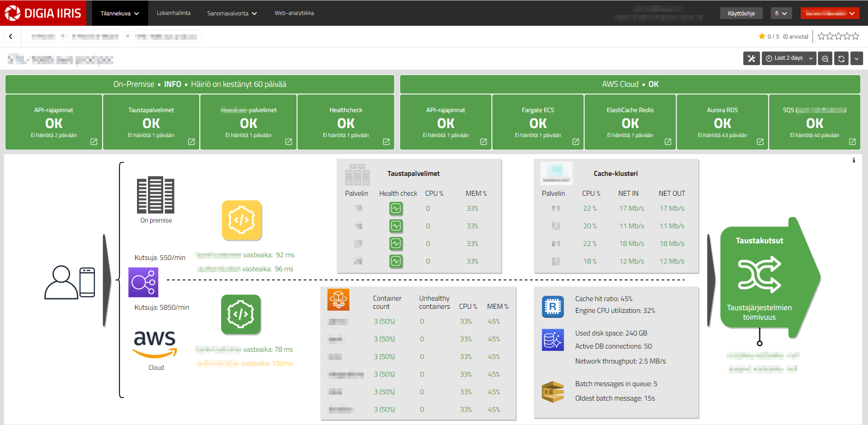Expand the Sanomavalvonta menu
The height and width of the screenshot is (425, 868).
pyautogui.click(x=232, y=14)
